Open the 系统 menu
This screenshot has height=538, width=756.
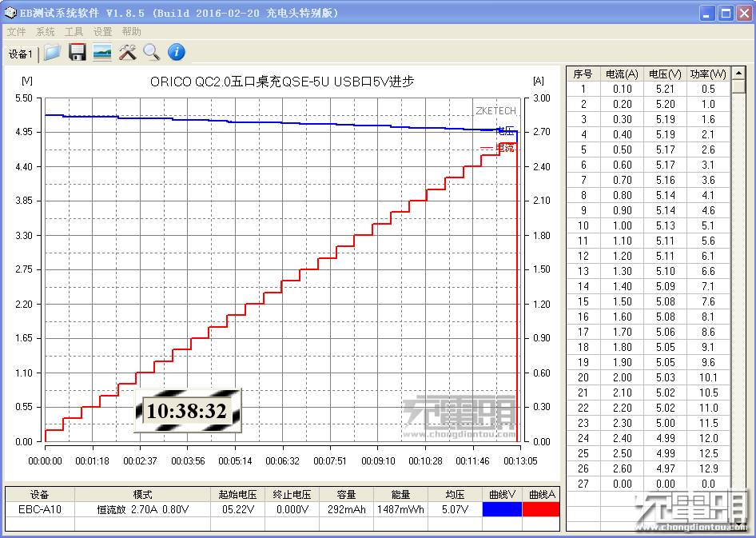(46, 32)
